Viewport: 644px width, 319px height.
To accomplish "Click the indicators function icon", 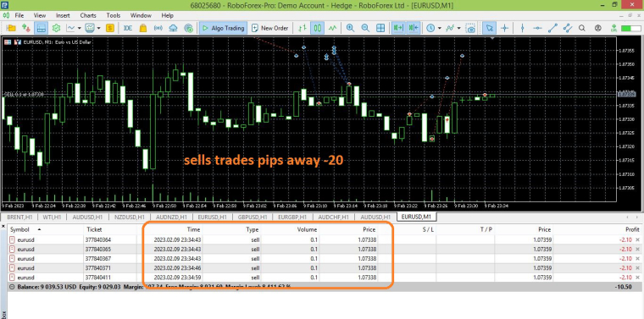I will tap(450, 28).
